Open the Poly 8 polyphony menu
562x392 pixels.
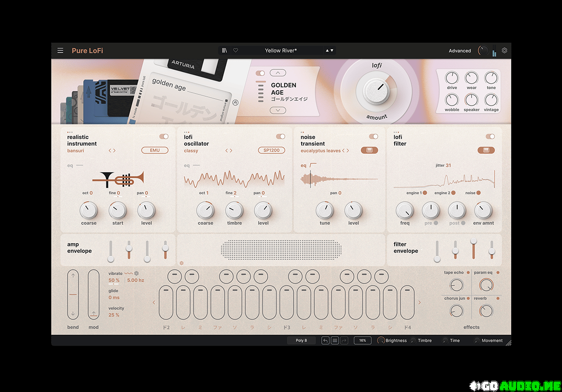pyautogui.click(x=301, y=340)
